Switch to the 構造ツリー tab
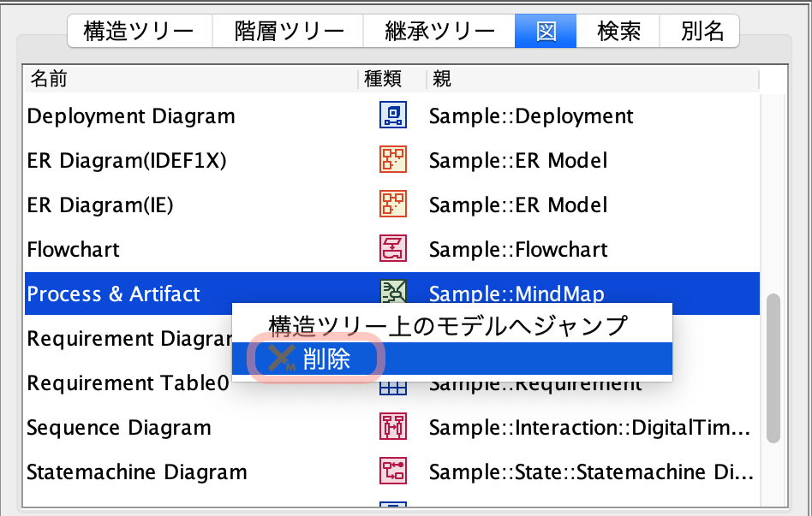The image size is (812, 516). point(140,31)
